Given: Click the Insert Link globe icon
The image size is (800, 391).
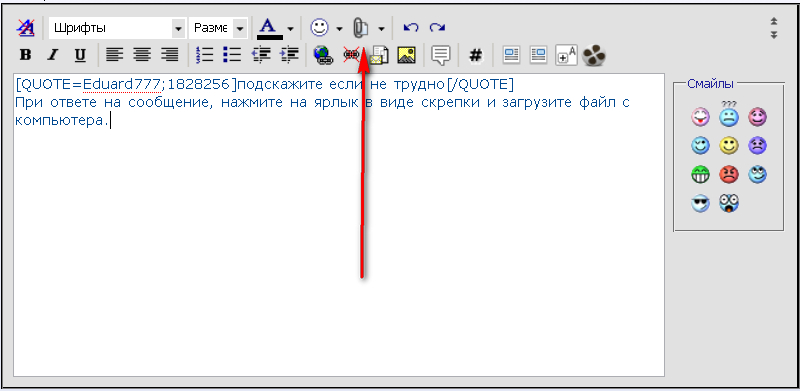Looking at the screenshot, I should click(x=323, y=55).
